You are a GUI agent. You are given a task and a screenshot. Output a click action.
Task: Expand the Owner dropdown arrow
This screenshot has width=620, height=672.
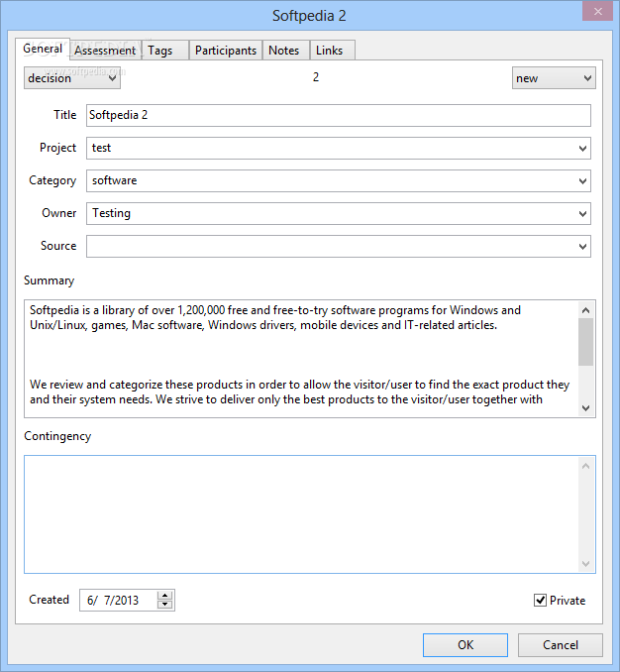(582, 213)
